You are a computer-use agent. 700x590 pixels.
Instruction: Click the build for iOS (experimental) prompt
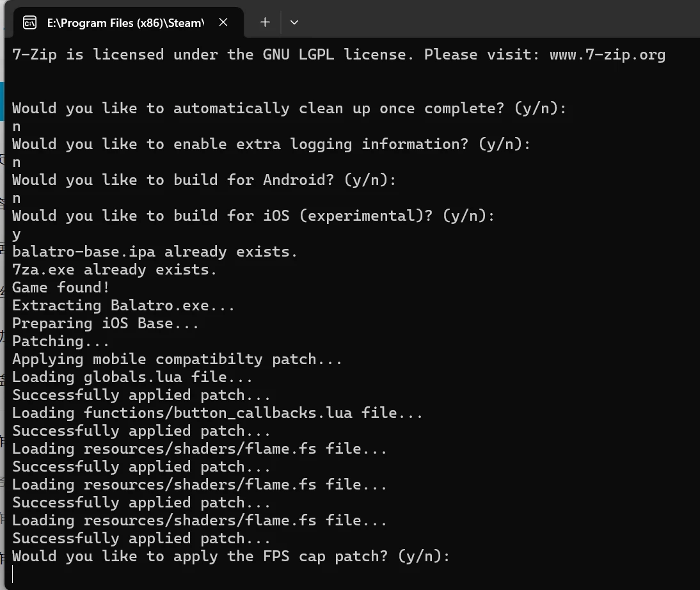tap(253, 216)
